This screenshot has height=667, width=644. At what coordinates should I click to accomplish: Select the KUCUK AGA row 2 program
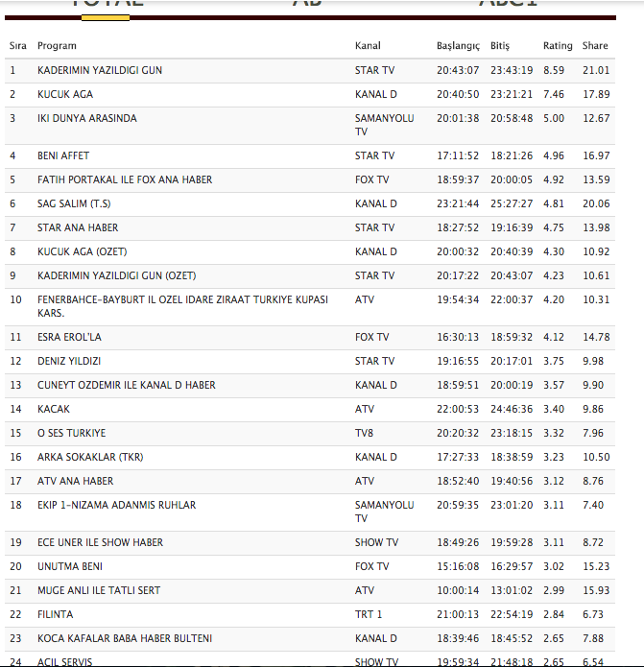(x=65, y=94)
